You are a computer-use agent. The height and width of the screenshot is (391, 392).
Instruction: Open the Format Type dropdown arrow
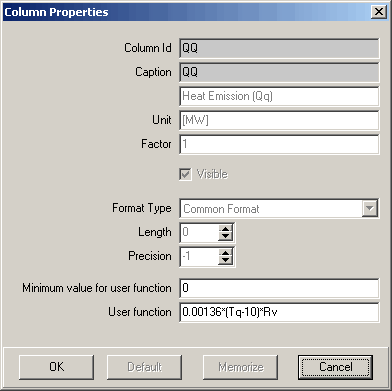[370, 209]
